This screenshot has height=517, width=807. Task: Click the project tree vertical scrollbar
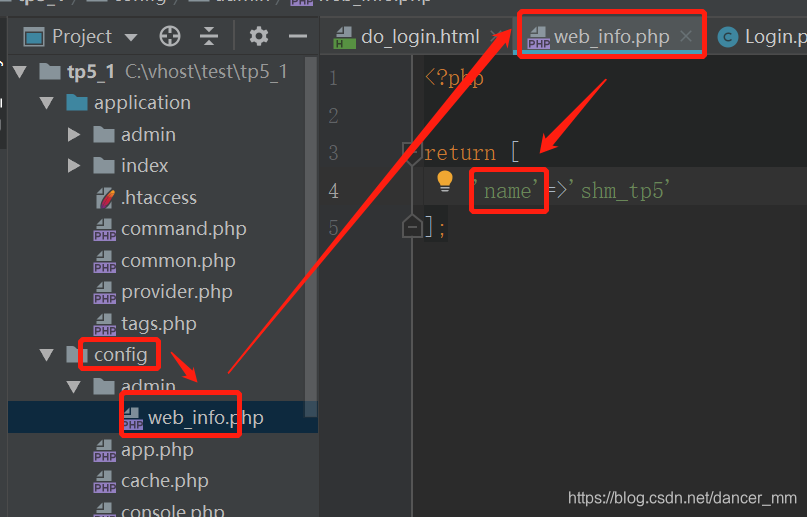click(x=310, y=237)
